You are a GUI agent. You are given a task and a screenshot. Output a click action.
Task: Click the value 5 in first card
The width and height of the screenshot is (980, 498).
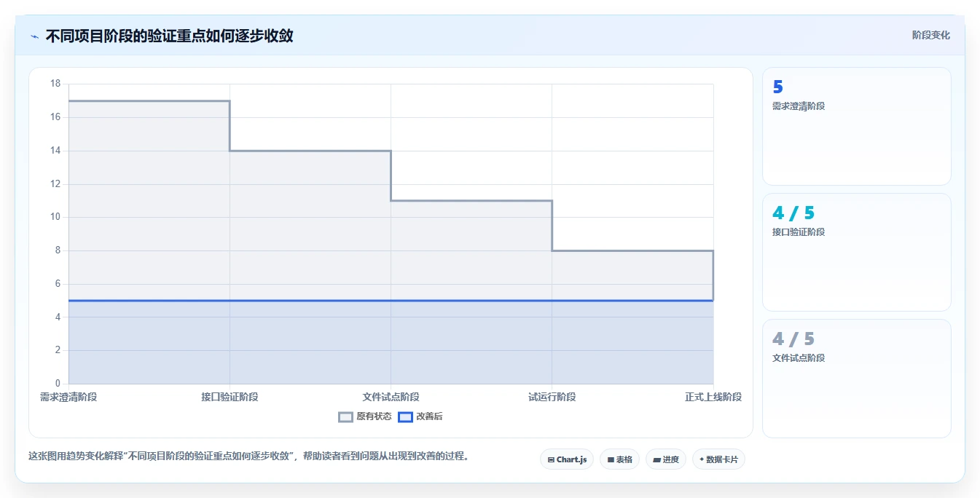tap(777, 87)
